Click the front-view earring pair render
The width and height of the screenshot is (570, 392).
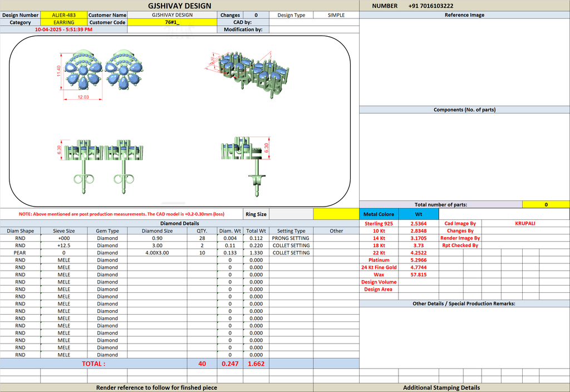[x=100, y=167]
